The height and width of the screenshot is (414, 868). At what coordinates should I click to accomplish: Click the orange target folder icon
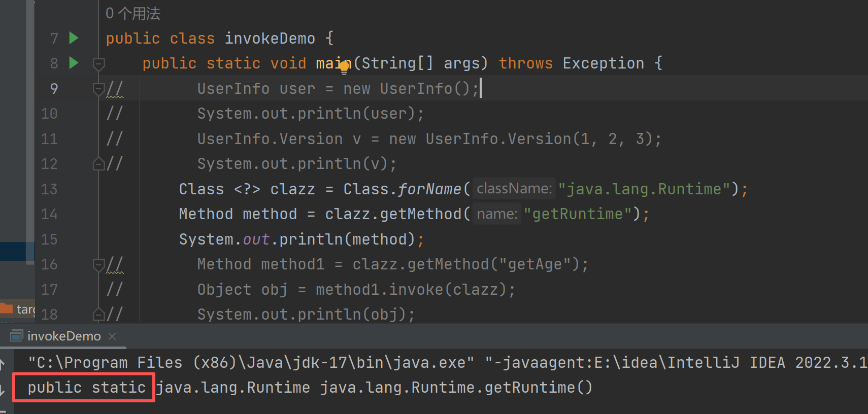(x=6, y=308)
